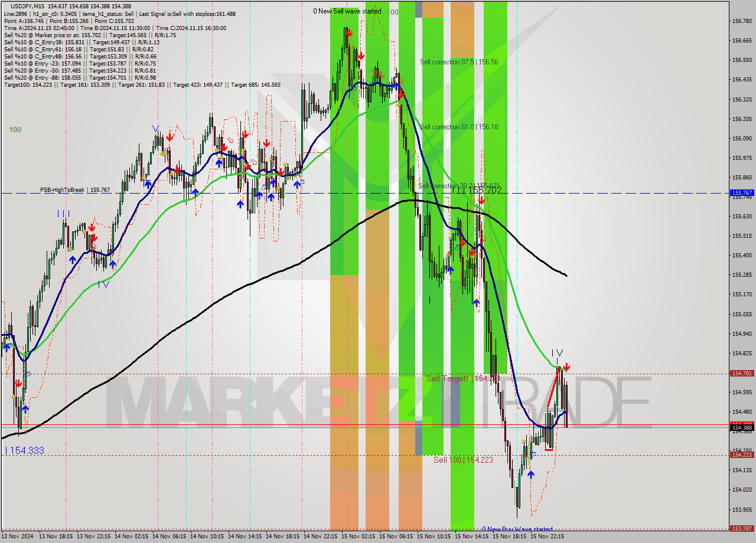756x543 pixels.
Task: Click the 'Sell correction 38.2 | 155.831' label
Action: (x=459, y=186)
